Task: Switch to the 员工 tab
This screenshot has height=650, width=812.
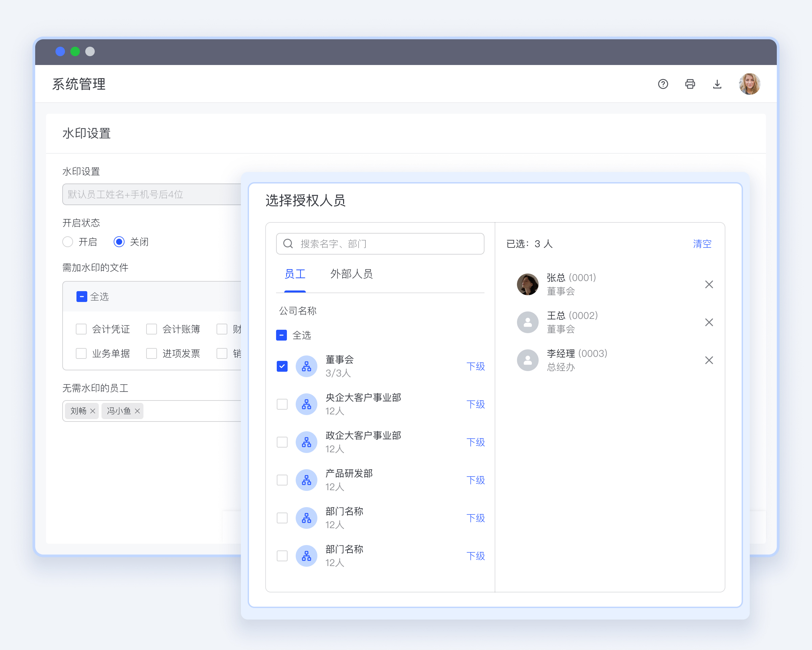Action: [295, 274]
